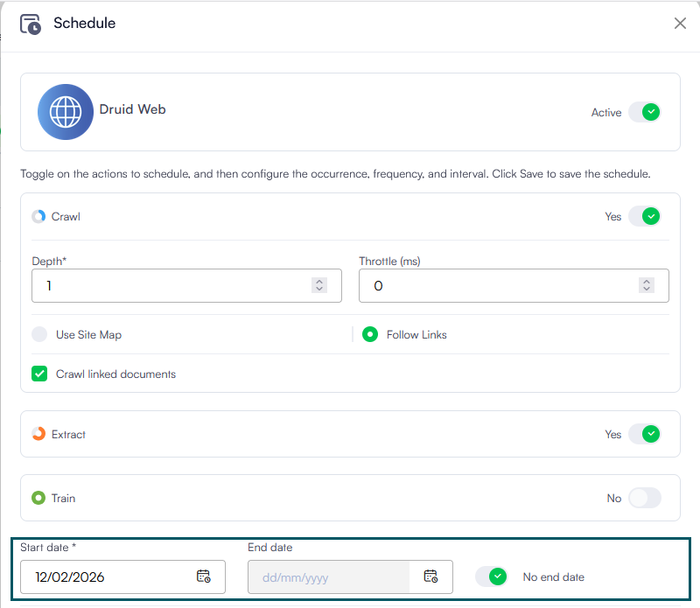Open the Start date calendar picker
700x608 pixels.
tap(203, 577)
